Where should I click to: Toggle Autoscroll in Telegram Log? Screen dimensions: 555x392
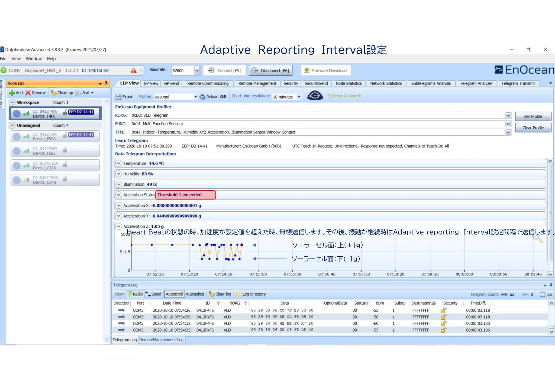pos(174,294)
